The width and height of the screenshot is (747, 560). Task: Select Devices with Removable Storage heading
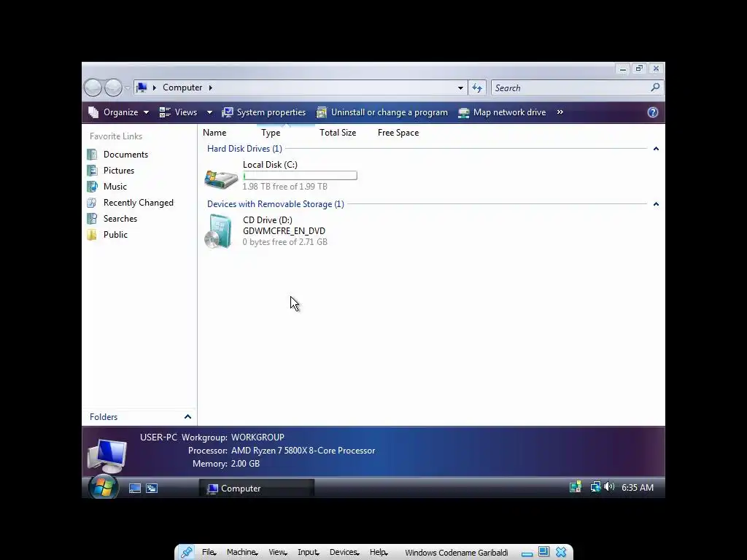tap(275, 204)
